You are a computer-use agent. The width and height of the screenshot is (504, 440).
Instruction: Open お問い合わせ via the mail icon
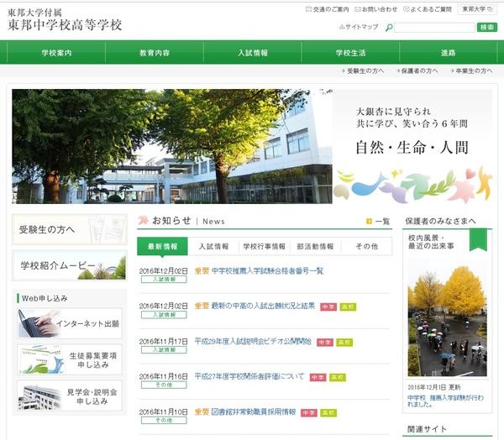point(360,9)
